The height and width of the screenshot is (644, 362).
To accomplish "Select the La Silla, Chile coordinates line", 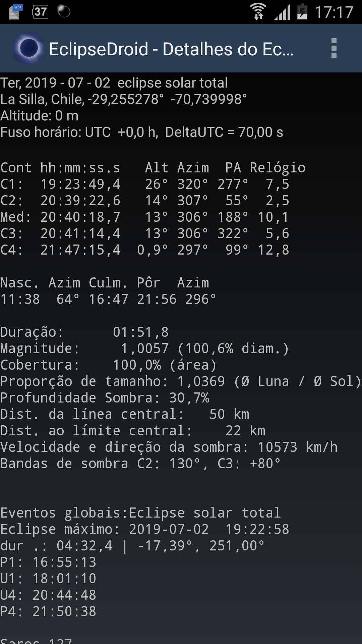I will click(x=124, y=99).
